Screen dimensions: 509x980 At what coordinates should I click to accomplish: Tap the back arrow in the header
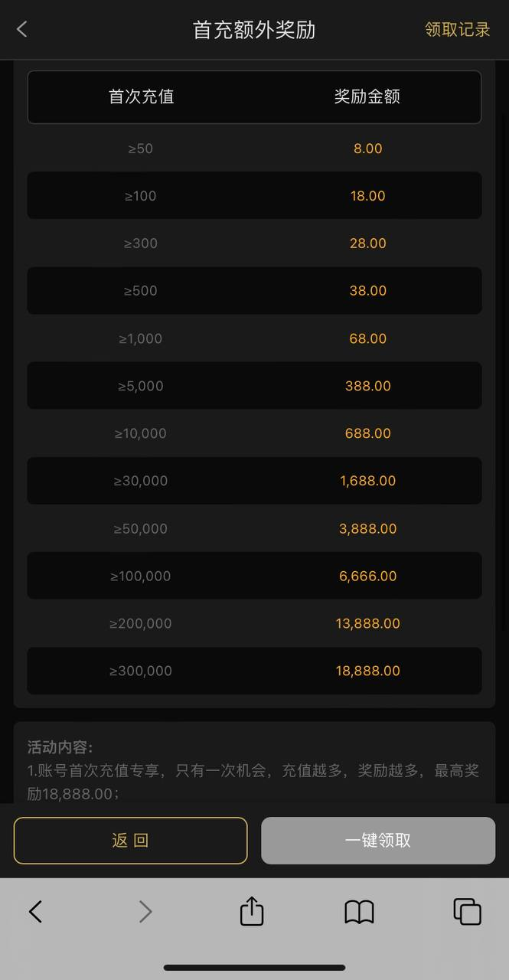(x=22, y=29)
